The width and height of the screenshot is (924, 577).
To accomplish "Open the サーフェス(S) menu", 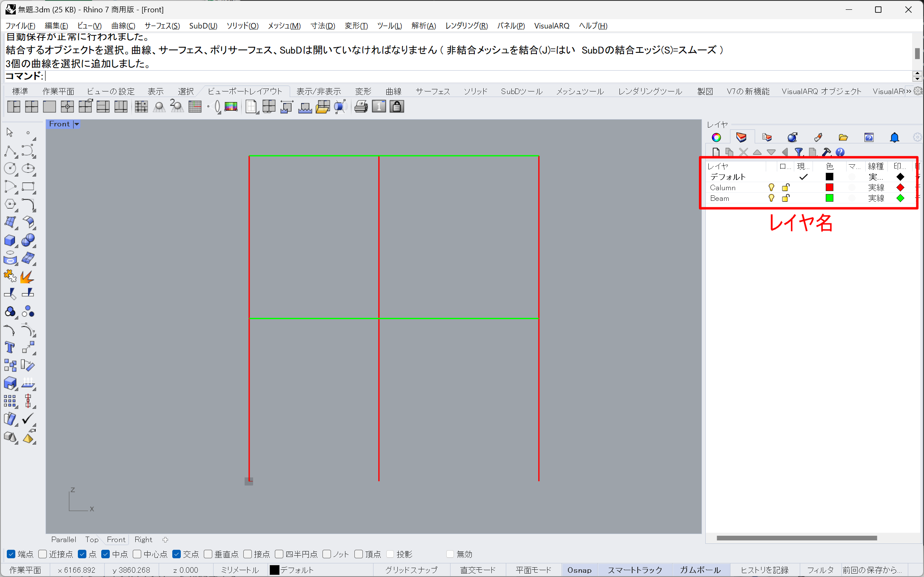I will pos(162,26).
